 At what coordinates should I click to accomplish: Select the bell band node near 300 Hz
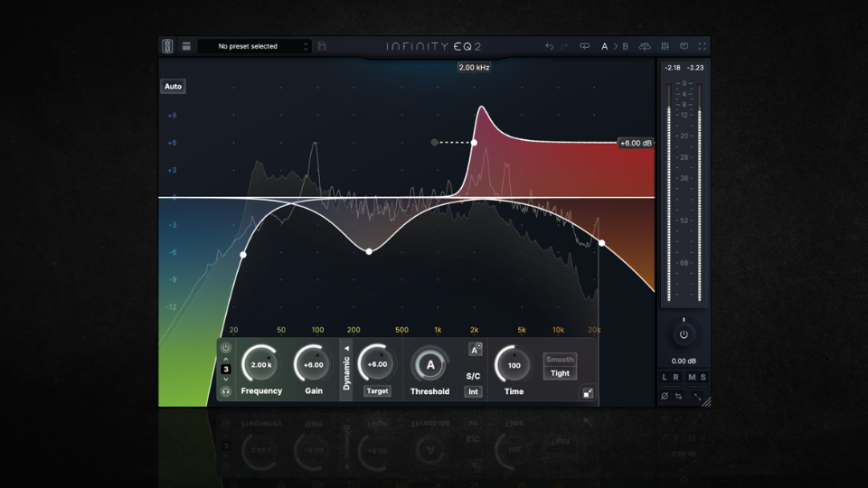[369, 252]
